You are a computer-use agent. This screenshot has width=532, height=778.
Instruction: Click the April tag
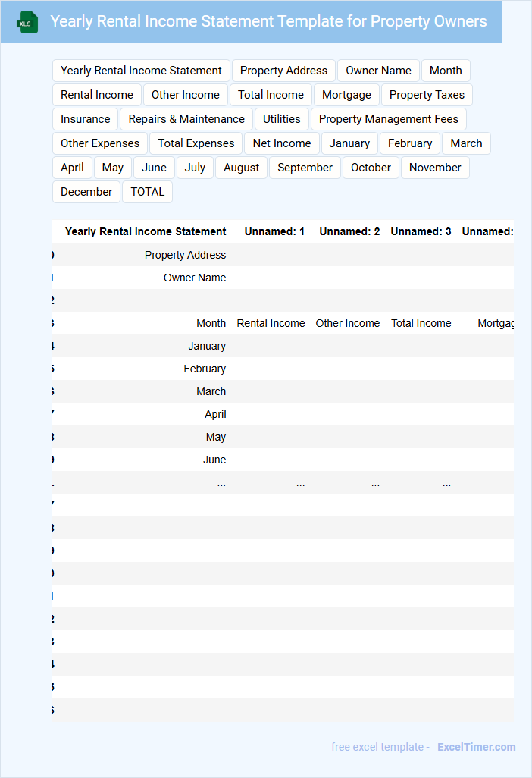[73, 168]
